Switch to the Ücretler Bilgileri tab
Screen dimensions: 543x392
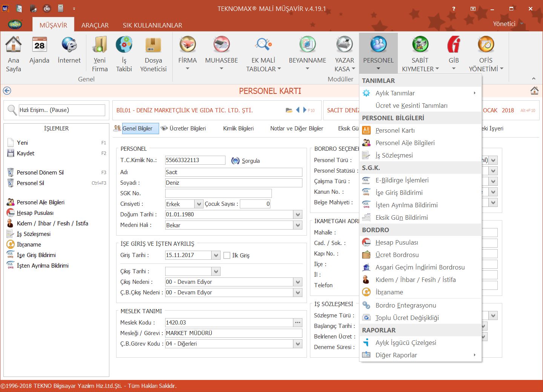pyautogui.click(x=187, y=129)
